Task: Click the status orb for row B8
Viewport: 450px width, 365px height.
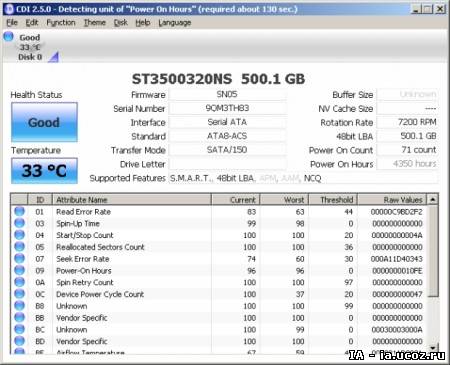Action: pos(20,306)
